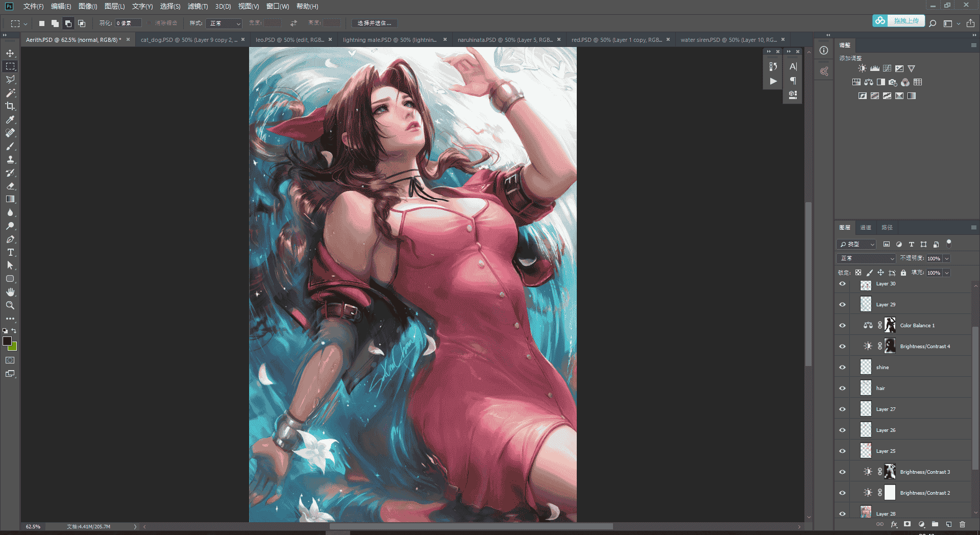The width and height of the screenshot is (980, 535).
Task: Select the Layer 27 thumbnail
Action: click(866, 409)
